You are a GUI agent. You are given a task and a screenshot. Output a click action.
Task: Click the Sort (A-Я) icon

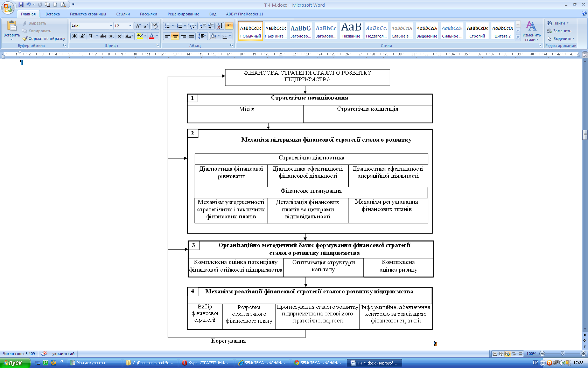pyautogui.click(x=220, y=26)
